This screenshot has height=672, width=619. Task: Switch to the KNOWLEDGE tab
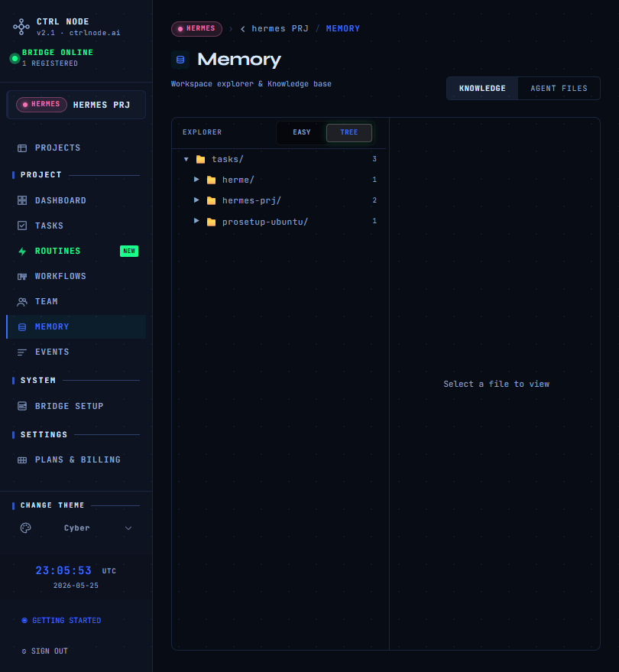point(482,88)
